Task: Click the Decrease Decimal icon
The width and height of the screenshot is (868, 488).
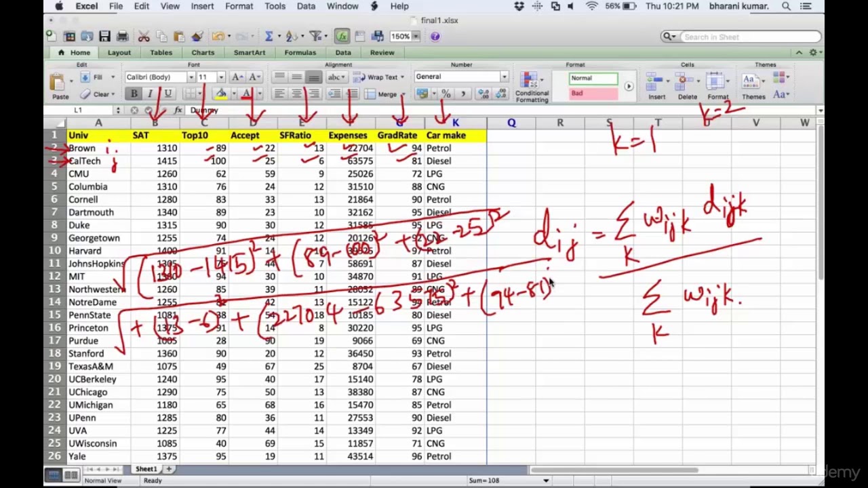Action: [500, 94]
